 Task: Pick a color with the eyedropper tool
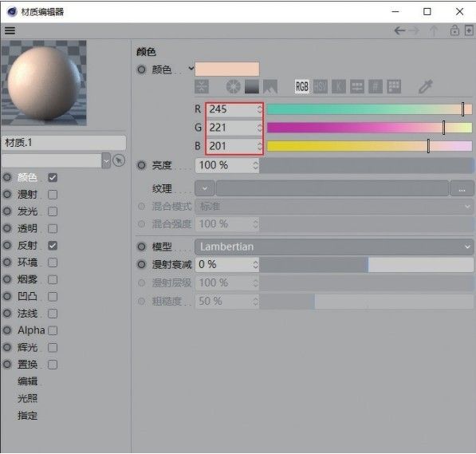click(x=425, y=87)
